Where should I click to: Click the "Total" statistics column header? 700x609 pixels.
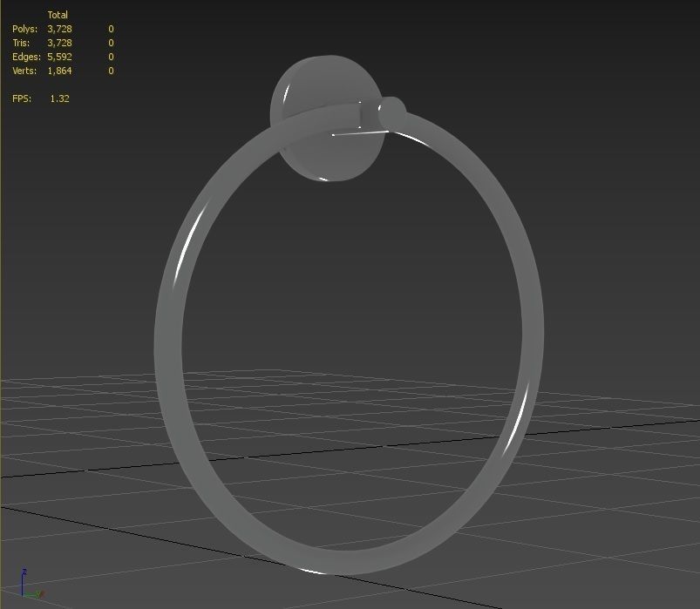point(58,15)
